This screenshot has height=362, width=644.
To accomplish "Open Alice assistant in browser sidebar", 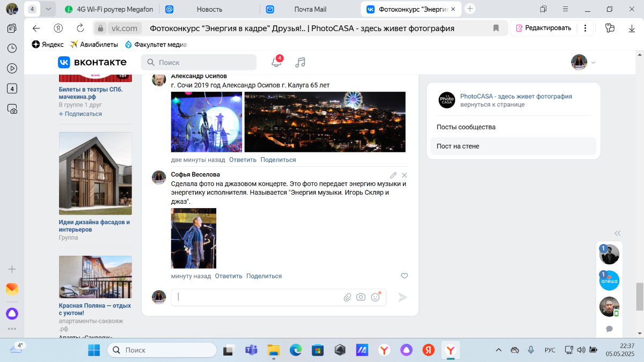I will click(x=12, y=313).
